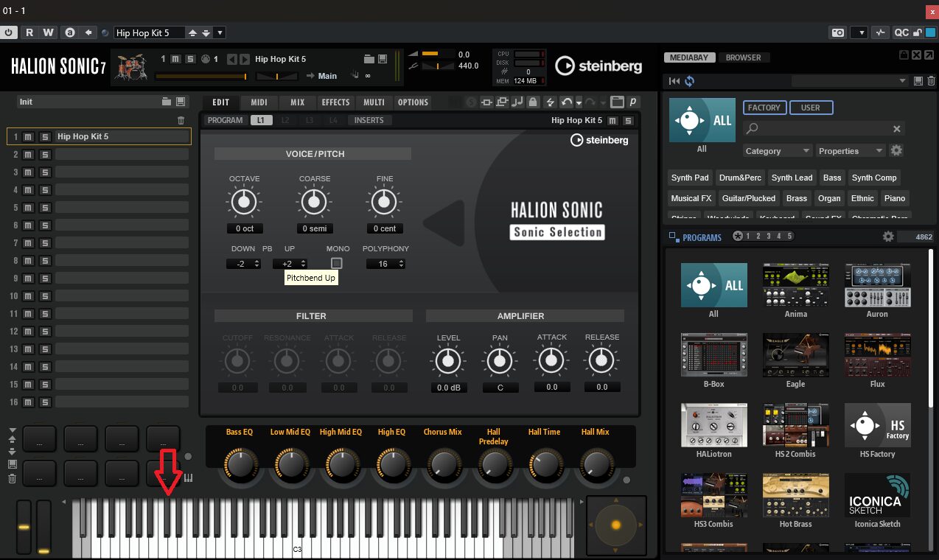Solo Hip Hop Kit 5 in slot 1
Image resolution: width=939 pixels, height=560 pixels.
point(45,136)
